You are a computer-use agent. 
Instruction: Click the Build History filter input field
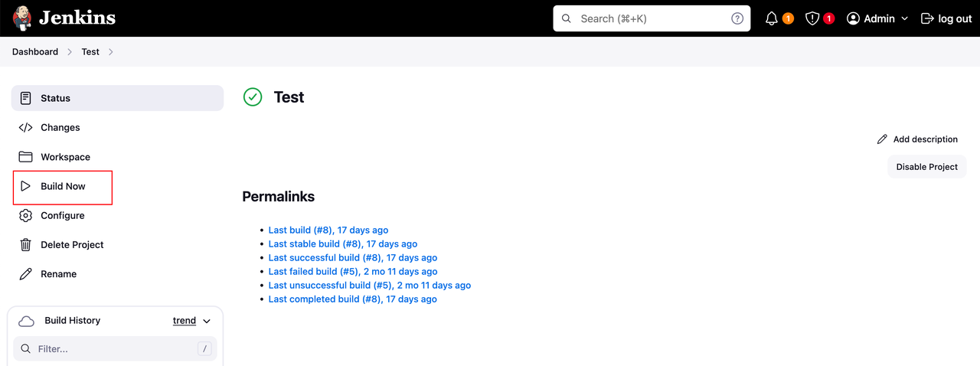click(x=116, y=349)
